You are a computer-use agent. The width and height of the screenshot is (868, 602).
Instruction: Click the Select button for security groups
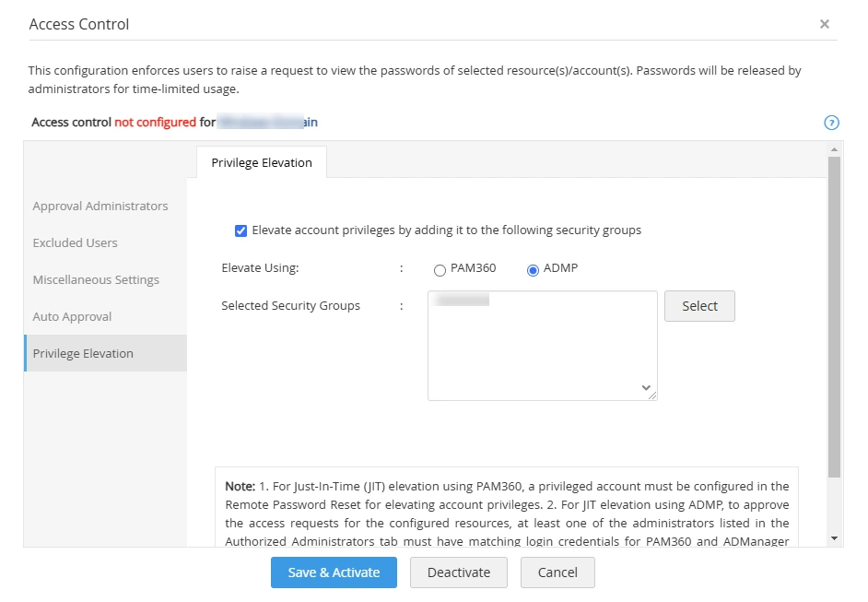[x=699, y=305]
